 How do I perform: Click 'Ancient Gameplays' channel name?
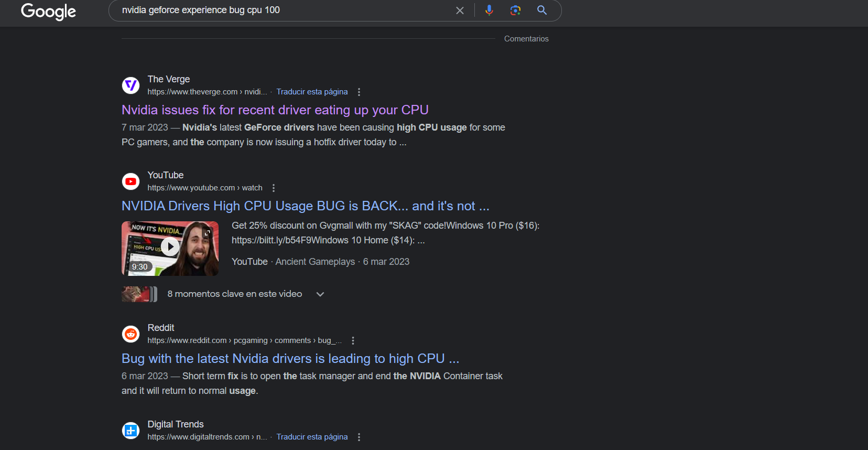pyautogui.click(x=315, y=262)
